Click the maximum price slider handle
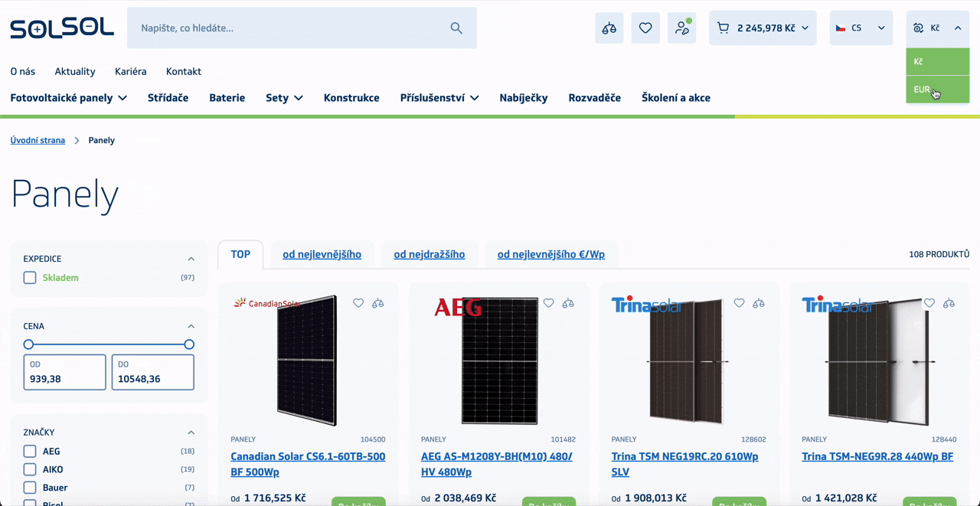This screenshot has width=980, height=506. pos(189,344)
